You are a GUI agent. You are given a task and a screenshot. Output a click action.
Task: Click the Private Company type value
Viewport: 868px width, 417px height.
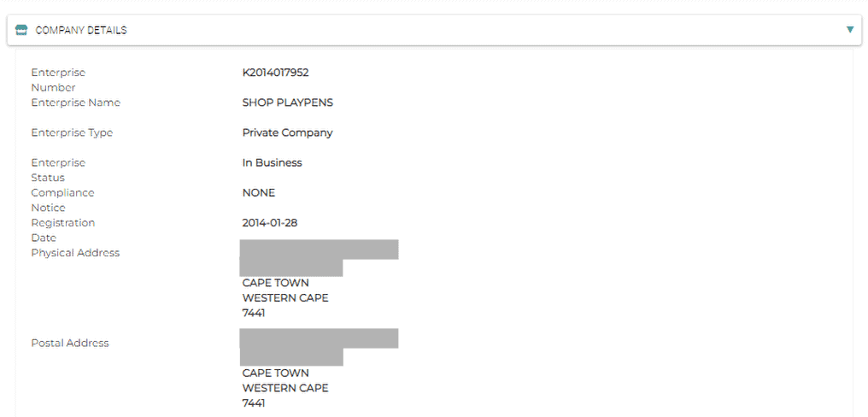click(x=287, y=132)
